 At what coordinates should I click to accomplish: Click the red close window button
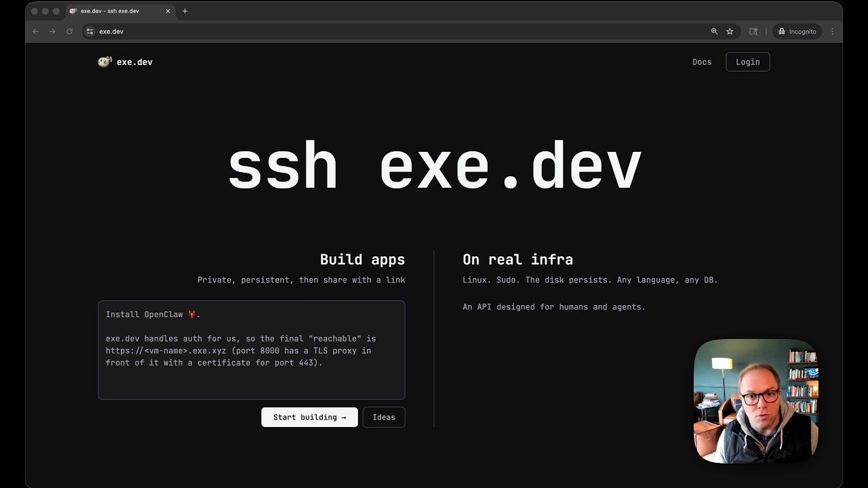(x=34, y=12)
